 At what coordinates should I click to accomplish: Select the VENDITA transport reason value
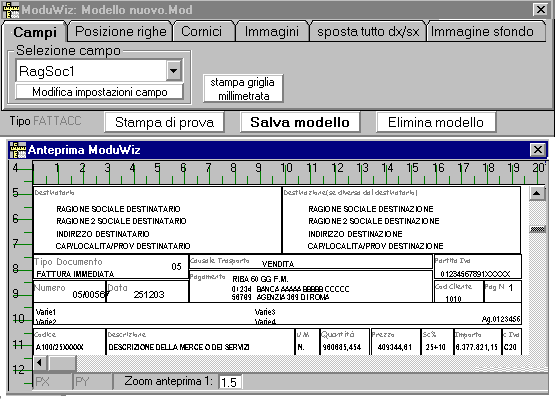[278, 264]
